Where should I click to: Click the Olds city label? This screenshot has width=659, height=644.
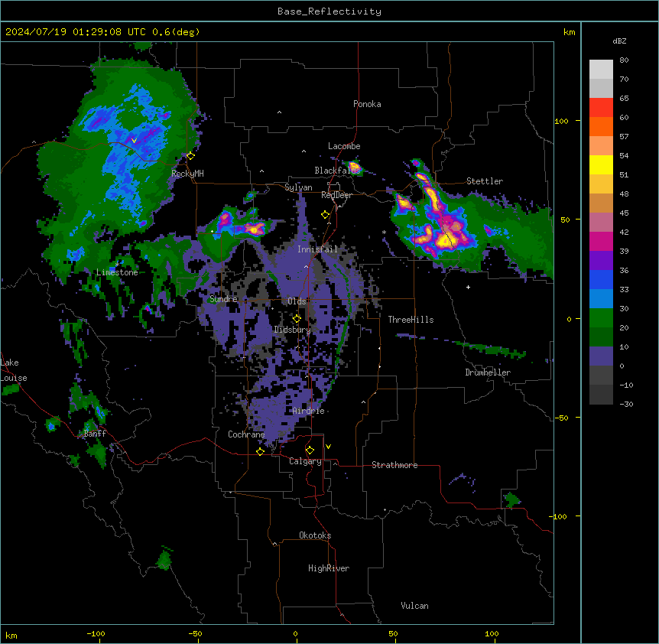(x=297, y=301)
